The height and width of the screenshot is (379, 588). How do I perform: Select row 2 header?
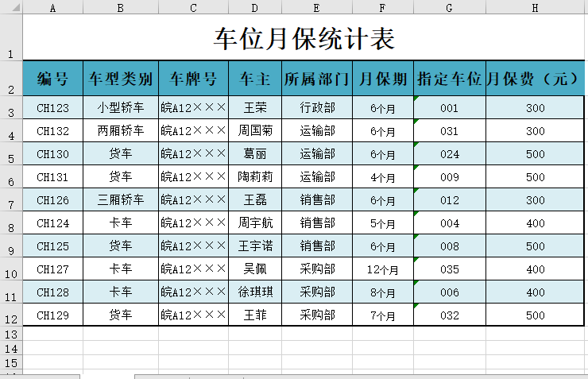(11, 79)
